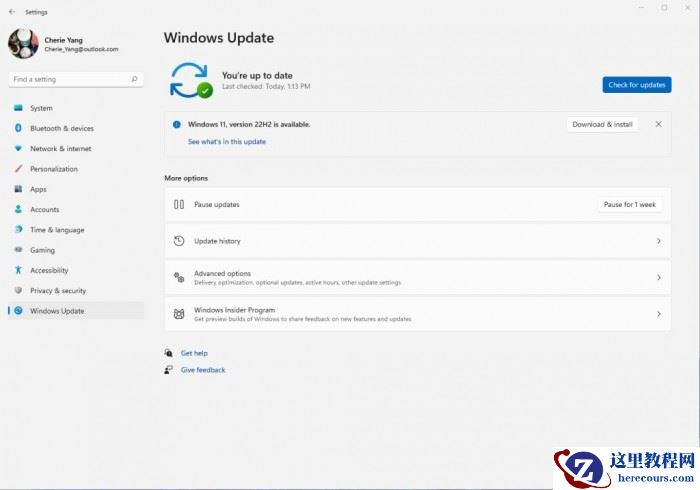The image size is (700, 490).
Task: Expand Update history chevron
Action: point(659,241)
